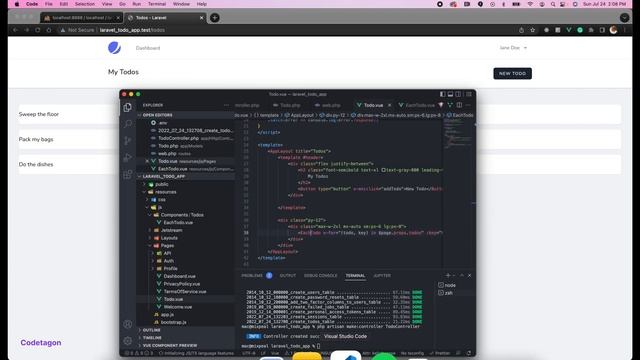Click the Prettier status bar item
This screenshot has width=640, height=360.
point(440,353)
